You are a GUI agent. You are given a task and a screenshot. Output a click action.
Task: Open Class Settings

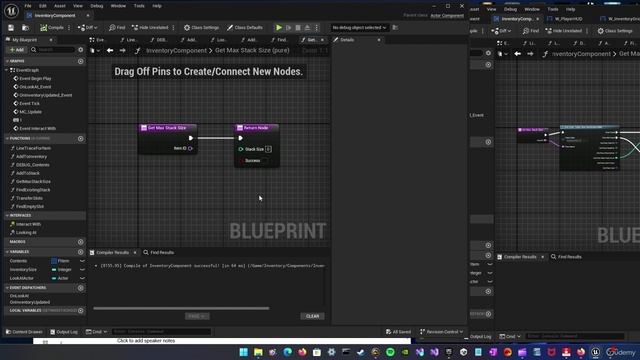(x=201, y=28)
